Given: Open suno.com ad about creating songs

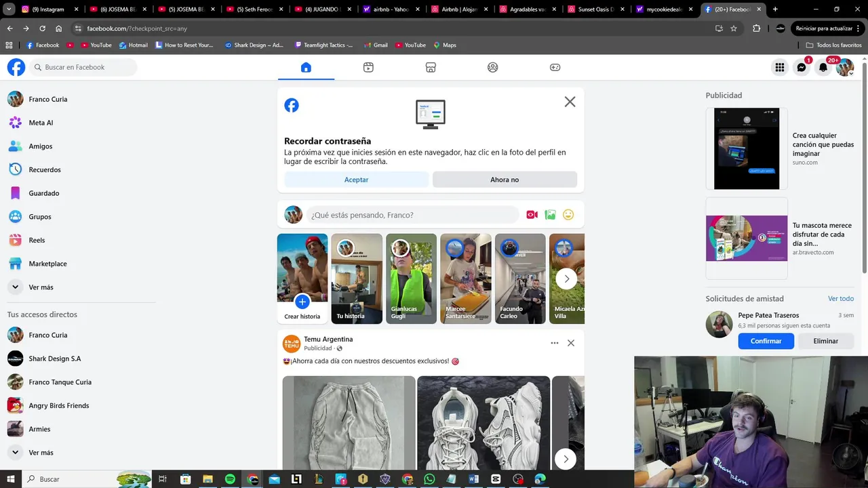Looking at the screenshot, I should pos(780,148).
